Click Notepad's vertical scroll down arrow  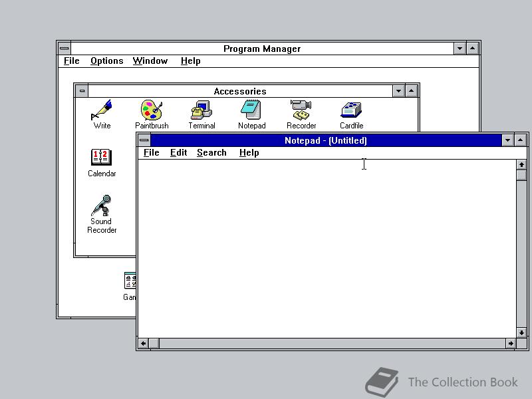click(521, 333)
